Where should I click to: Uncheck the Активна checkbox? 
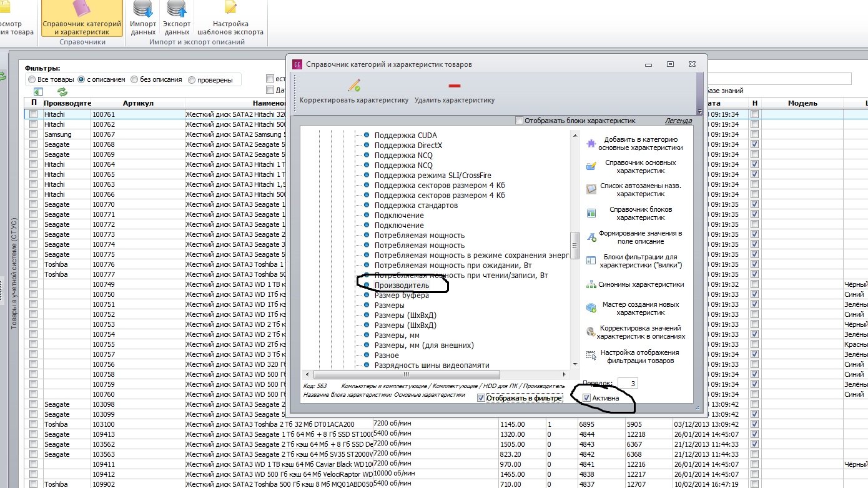587,398
